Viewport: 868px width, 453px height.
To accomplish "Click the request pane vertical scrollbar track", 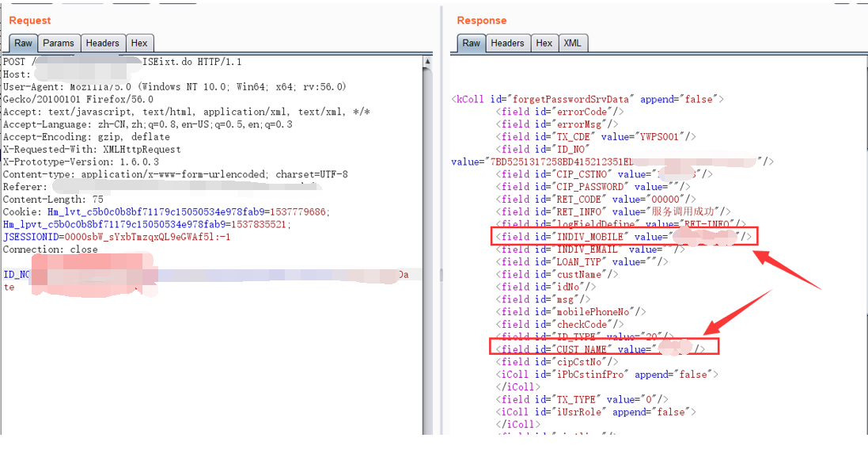I will click(x=428, y=238).
